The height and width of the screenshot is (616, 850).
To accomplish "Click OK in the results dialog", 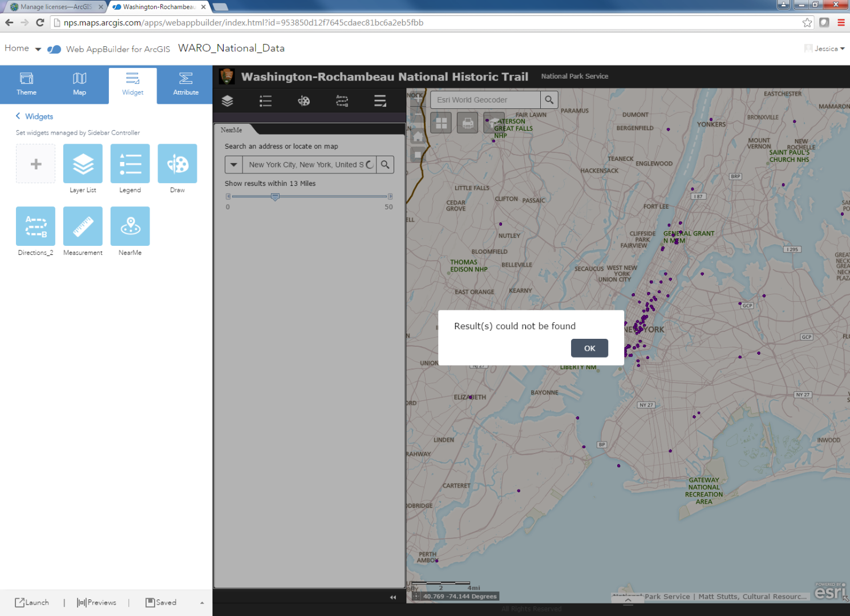I will pos(589,348).
